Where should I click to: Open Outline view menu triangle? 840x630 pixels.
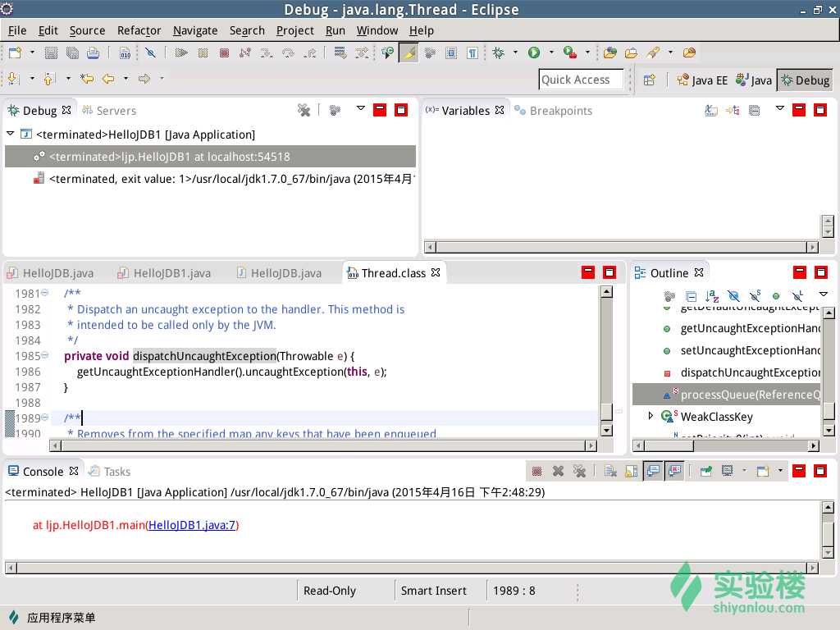[824, 294]
